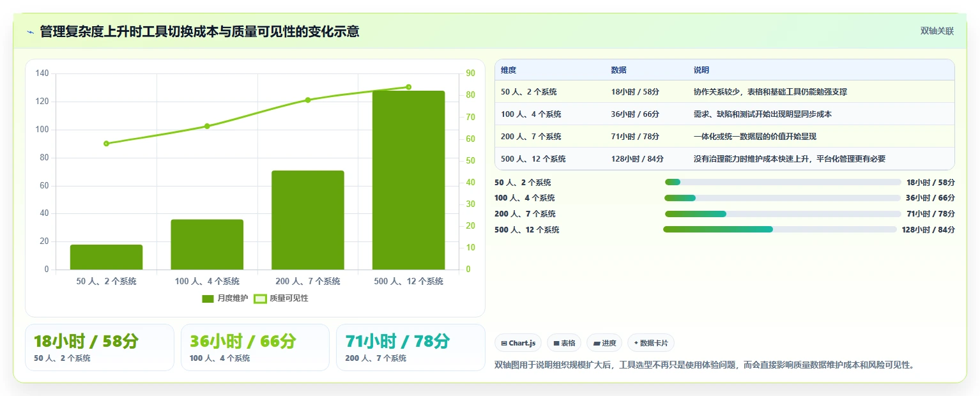
Task: Click the x-axis label 500 人、12 个系统
Action: coord(408,282)
